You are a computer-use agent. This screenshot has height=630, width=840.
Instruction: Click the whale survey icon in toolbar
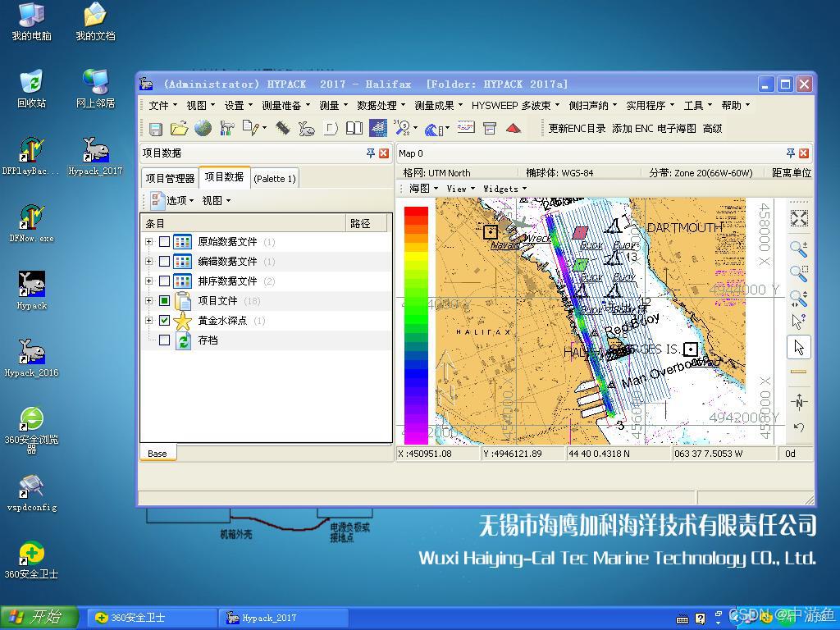[x=306, y=129]
